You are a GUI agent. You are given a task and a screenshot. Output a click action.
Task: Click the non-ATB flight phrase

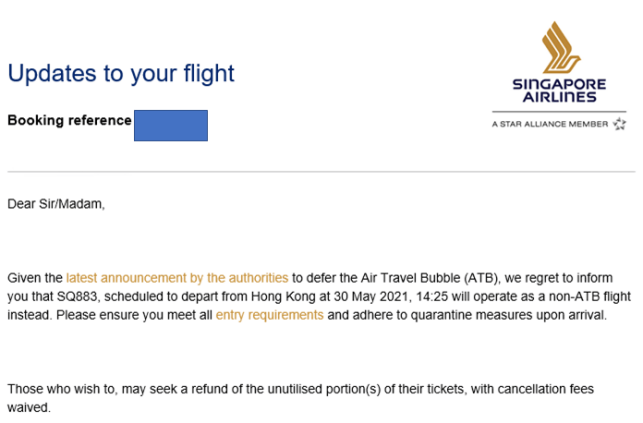pos(588,296)
